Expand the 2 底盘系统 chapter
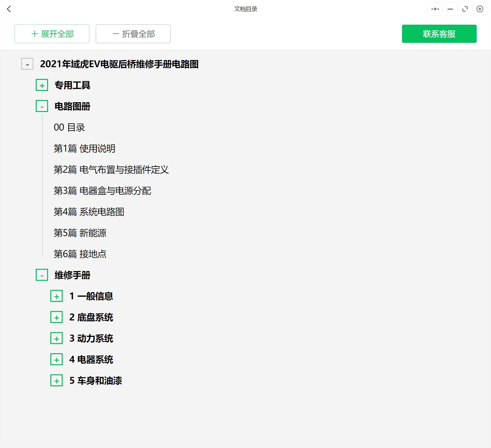The image size is (491, 448). click(57, 317)
